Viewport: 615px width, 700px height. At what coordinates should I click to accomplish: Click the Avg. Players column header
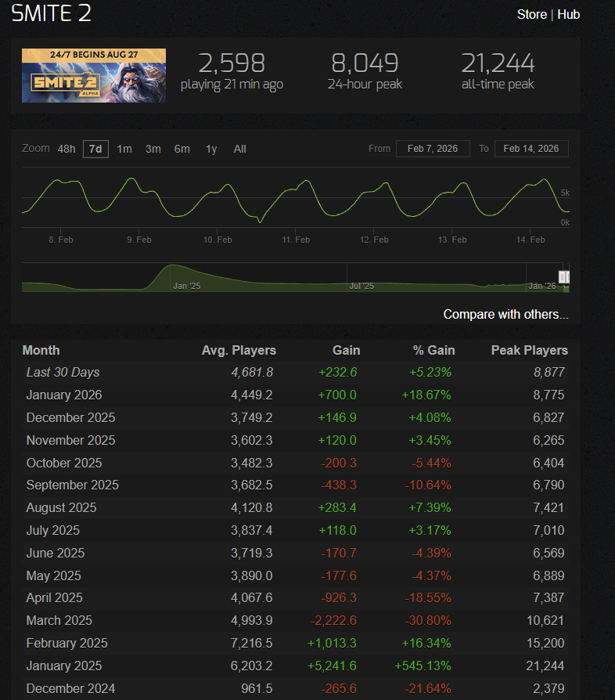[x=239, y=351]
